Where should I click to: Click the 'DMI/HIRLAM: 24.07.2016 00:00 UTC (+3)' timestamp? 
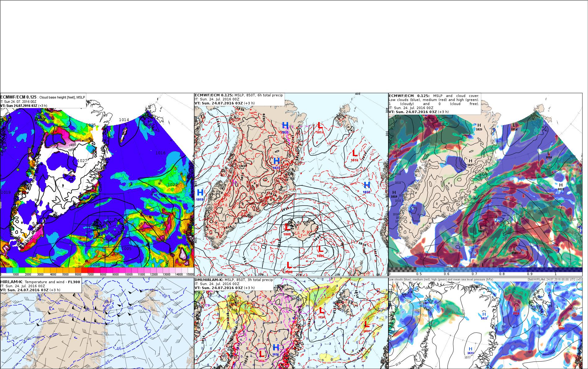click(555, 279)
